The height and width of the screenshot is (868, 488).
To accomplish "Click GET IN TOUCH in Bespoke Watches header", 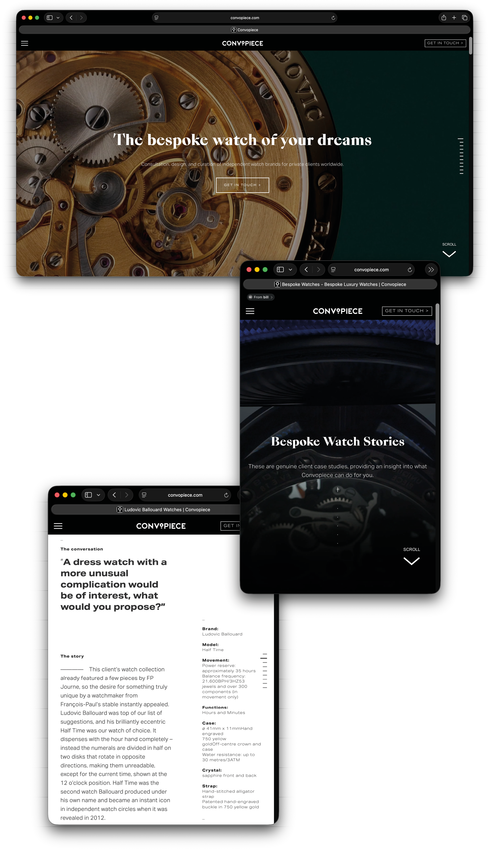I will (x=406, y=311).
